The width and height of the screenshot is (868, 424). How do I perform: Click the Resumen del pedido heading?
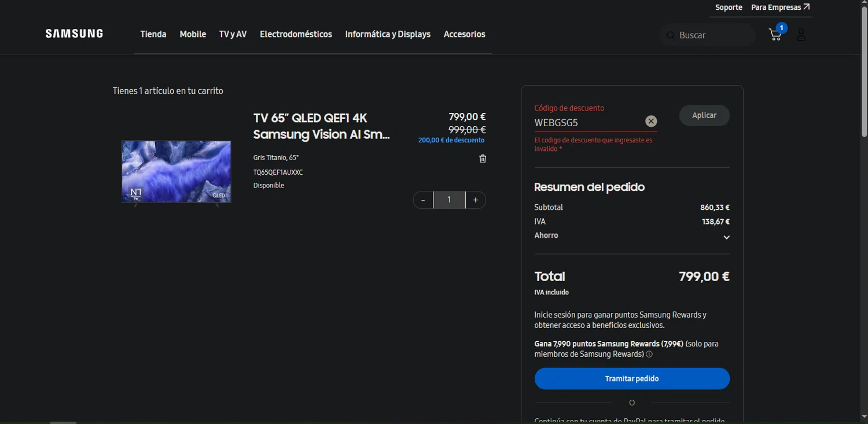tap(589, 187)
